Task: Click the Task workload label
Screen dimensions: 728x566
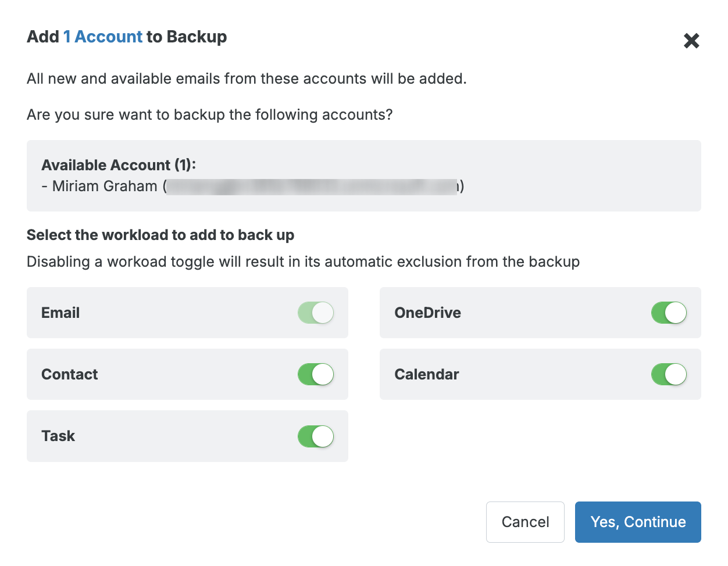Action: (58, 436)
